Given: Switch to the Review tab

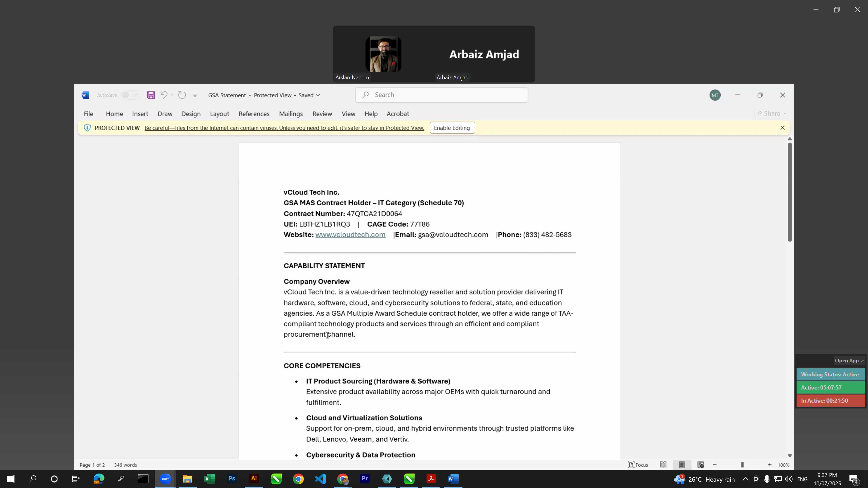Looking at the screenshot, I should point(322,114).
